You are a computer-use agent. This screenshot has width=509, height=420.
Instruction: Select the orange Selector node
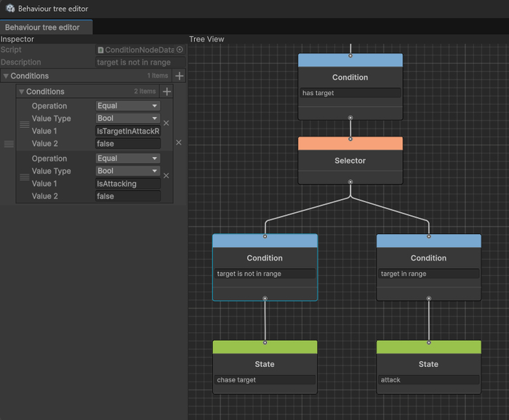(x=350, y=160)
